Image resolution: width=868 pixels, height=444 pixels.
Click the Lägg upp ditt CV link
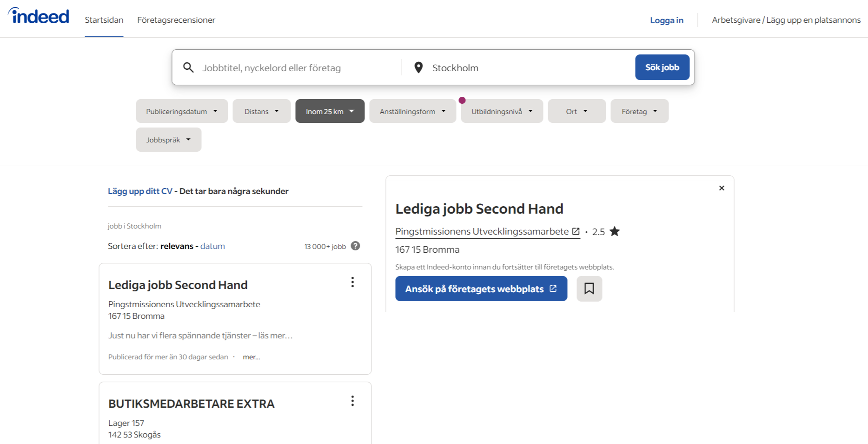(140, 191)
